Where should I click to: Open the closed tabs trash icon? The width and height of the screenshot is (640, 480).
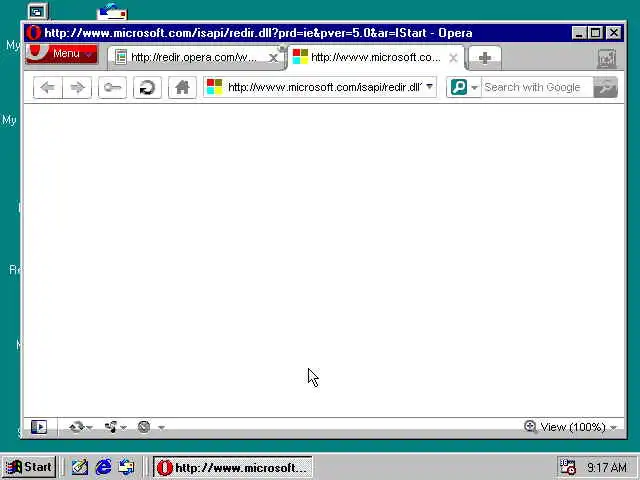[607, 58]
